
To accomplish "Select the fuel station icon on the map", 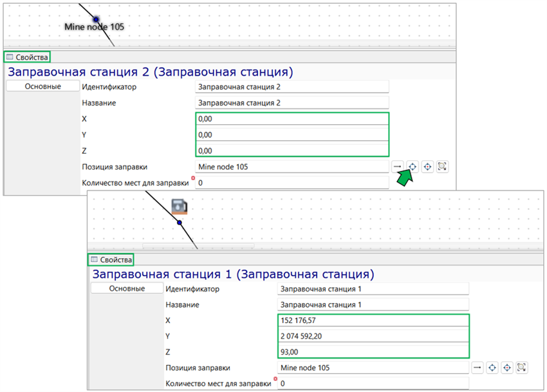I will tap(180, 206).
